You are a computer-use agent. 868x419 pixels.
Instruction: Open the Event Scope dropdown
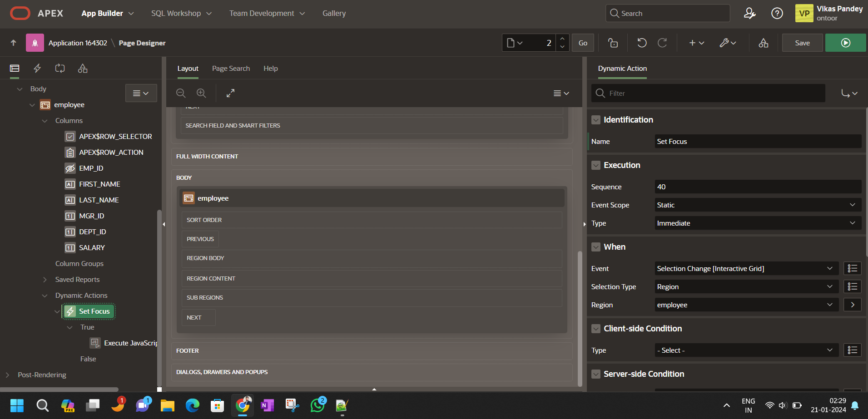757,205
